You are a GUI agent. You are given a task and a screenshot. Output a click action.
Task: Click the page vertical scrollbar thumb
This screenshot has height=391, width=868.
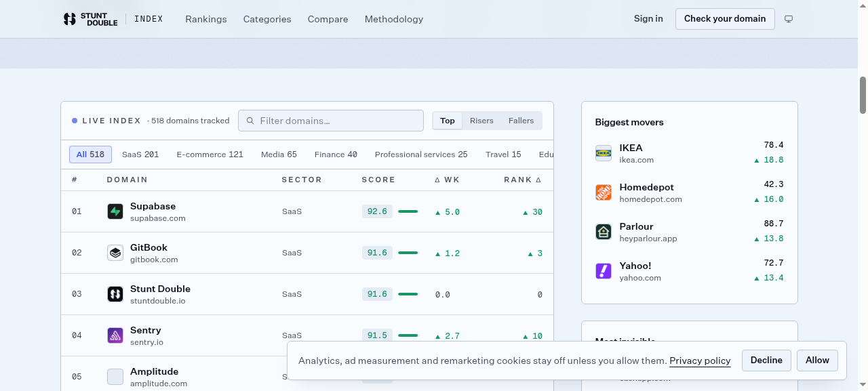coord(863,95)
